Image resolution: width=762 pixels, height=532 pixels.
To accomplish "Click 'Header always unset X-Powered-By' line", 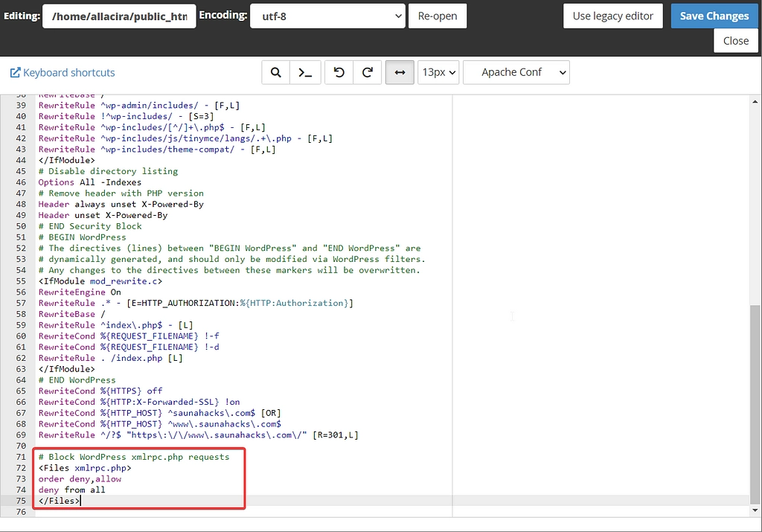I will coord(121,204).
